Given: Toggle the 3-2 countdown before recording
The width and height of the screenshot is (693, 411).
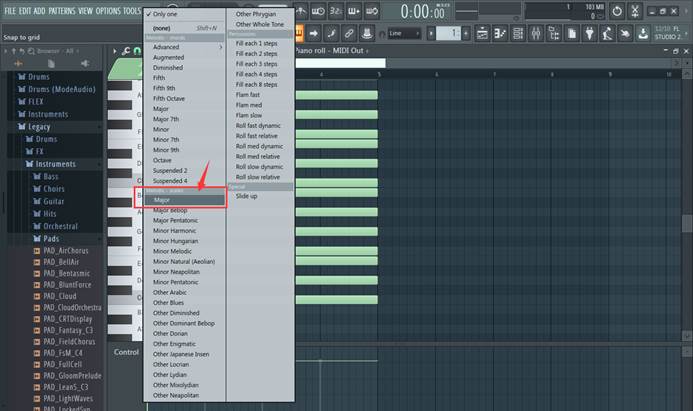Looking at the screenshot, I should pyautogui.click(x=336, y=11).
